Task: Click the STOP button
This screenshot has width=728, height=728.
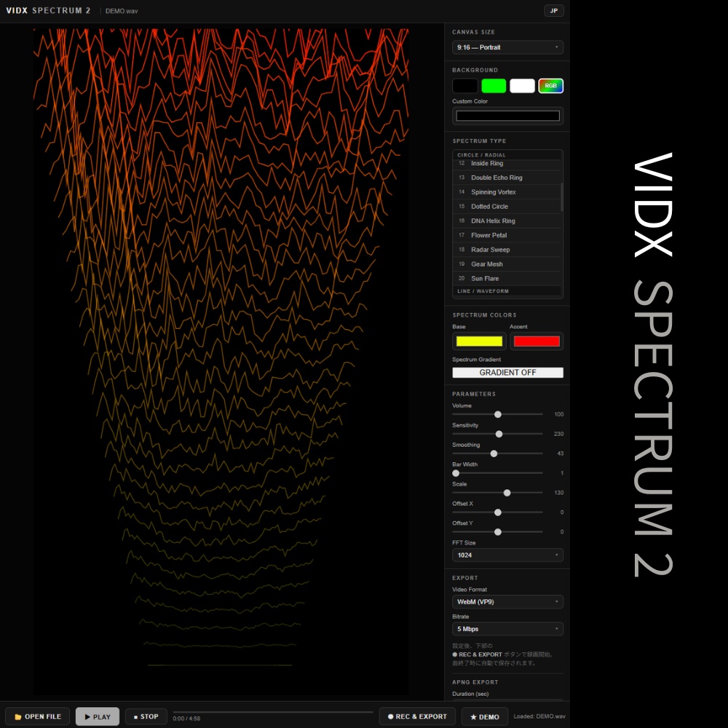Action: point(146,716)
